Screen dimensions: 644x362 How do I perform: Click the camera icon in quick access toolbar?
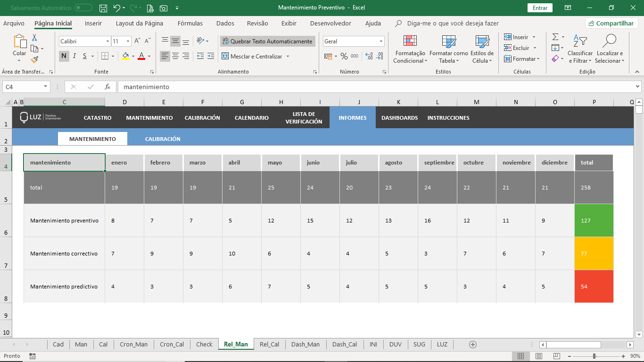point(164,8)
